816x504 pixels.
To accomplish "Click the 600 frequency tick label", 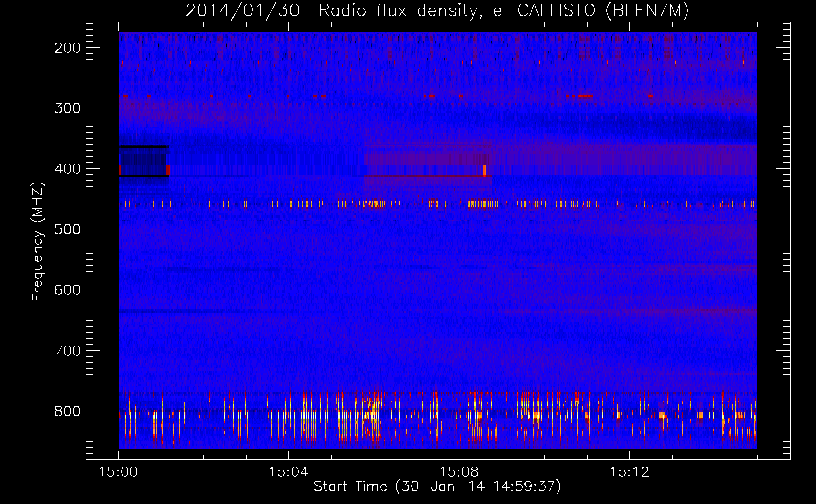I will click(67, 290).
